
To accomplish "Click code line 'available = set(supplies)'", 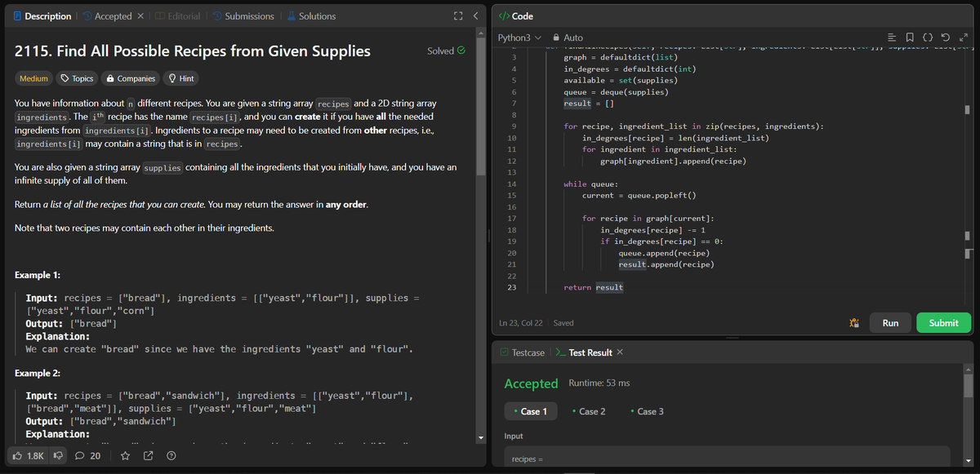I will point(621,81).
